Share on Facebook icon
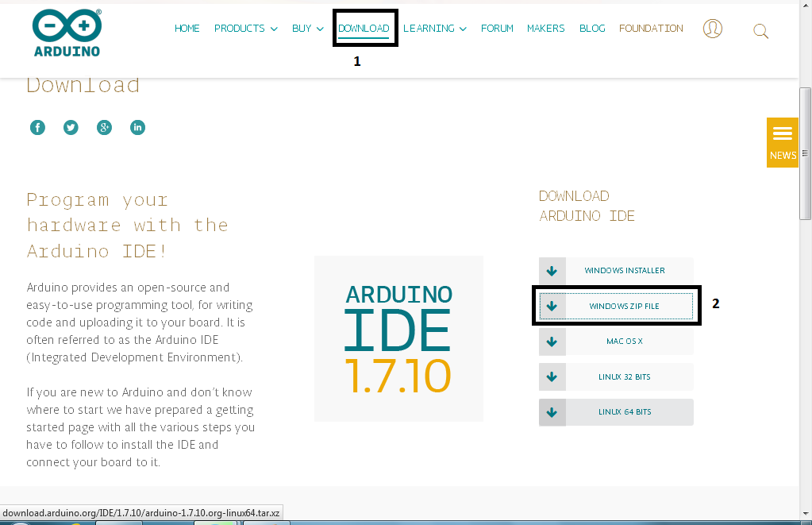The width and height of the screenshot is (812, 525). [x=37, y=127]
